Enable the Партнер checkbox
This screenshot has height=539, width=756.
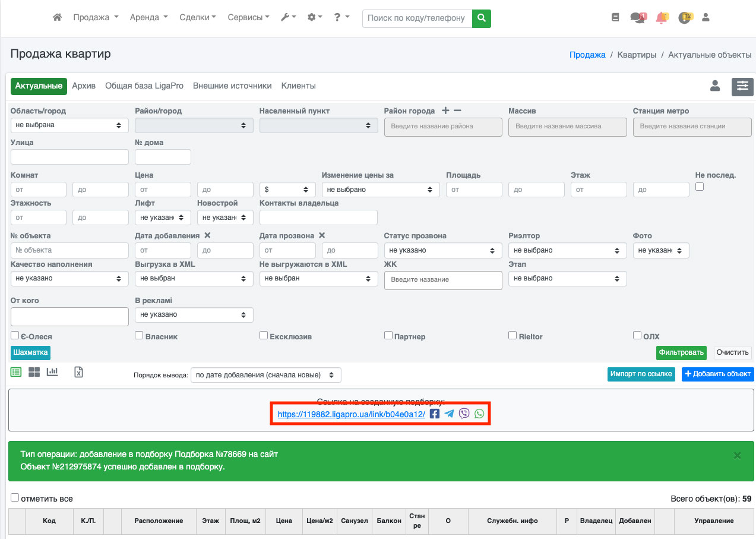pyautogui.click(x=388, y=335)
